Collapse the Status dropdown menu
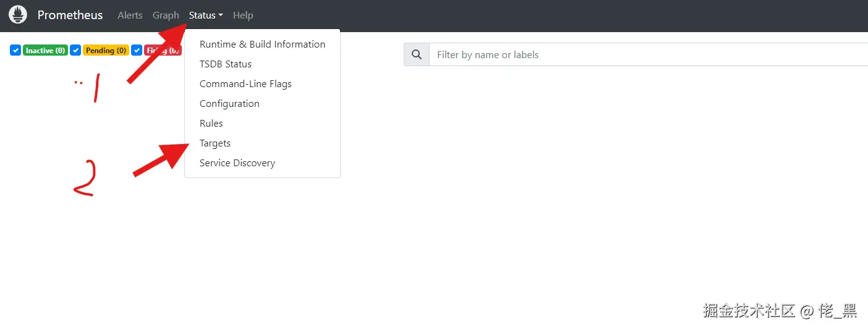Image resolution: width=868 pixels, height=330 pixels. (x=206, y=15)
